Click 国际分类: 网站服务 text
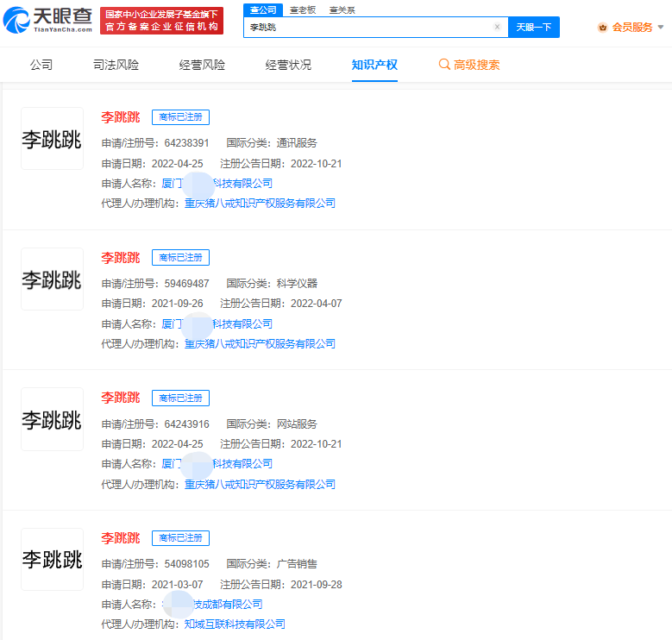The height and width of the screenshot is (640, 672). coord(272,424)
